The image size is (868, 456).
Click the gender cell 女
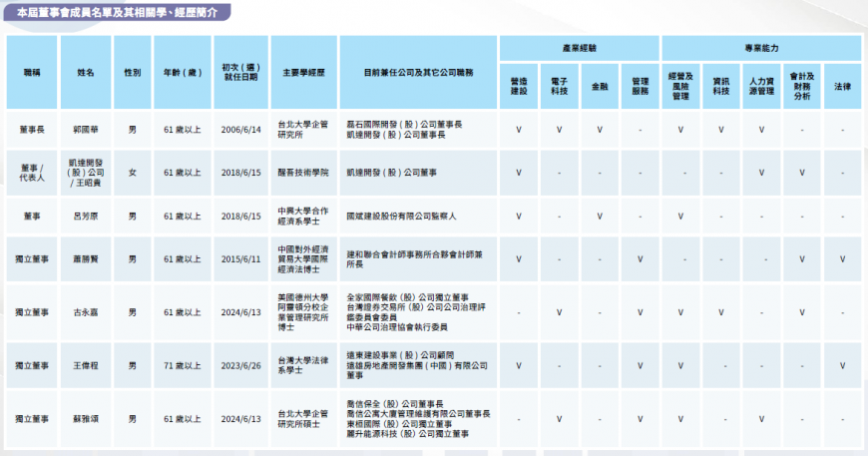click(133, 173)
